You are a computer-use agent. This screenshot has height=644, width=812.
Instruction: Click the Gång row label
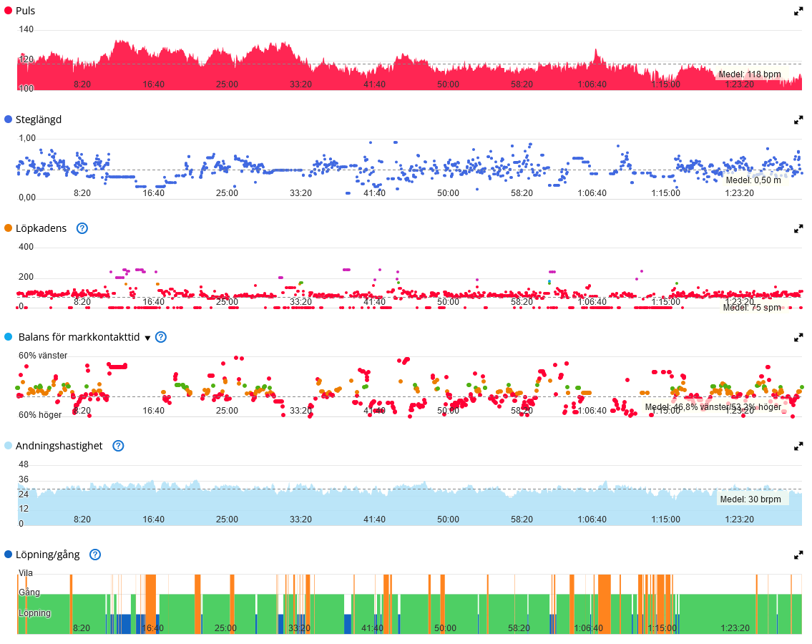pos(29,592)
